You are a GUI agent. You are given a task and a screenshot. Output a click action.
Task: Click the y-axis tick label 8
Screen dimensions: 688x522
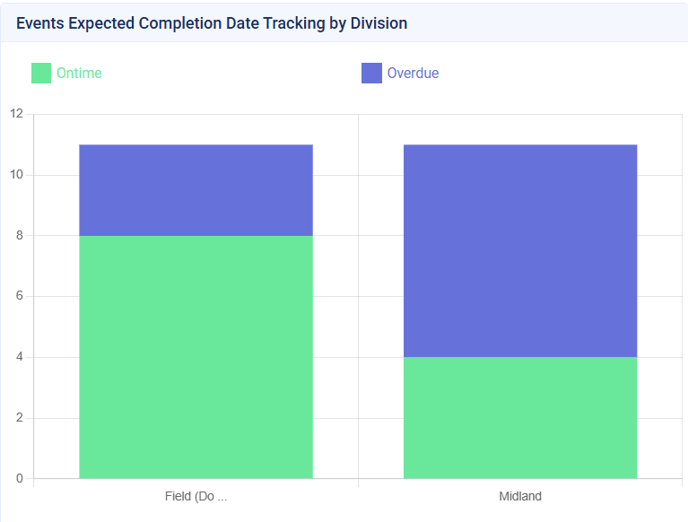point(19,236)
